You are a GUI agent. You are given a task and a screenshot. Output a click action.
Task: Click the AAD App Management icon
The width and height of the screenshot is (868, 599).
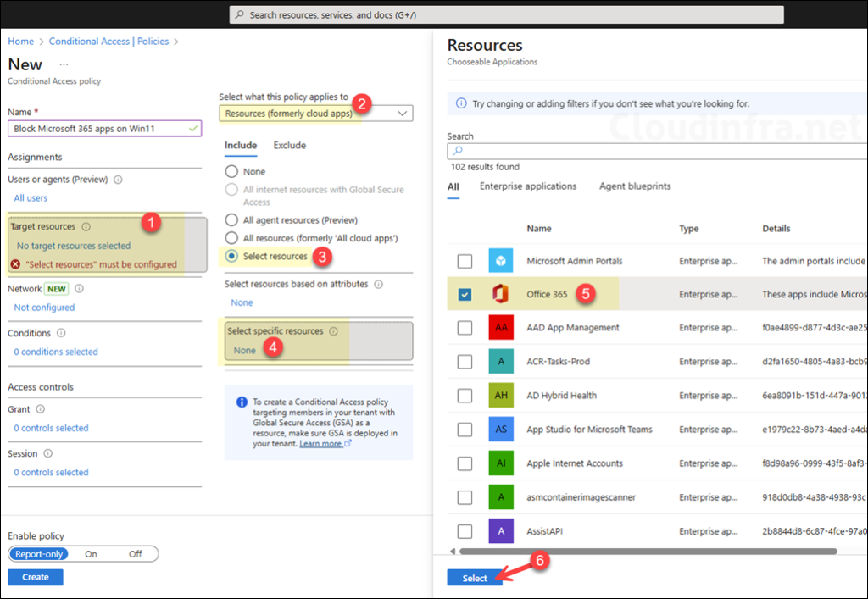coord(501,328)
